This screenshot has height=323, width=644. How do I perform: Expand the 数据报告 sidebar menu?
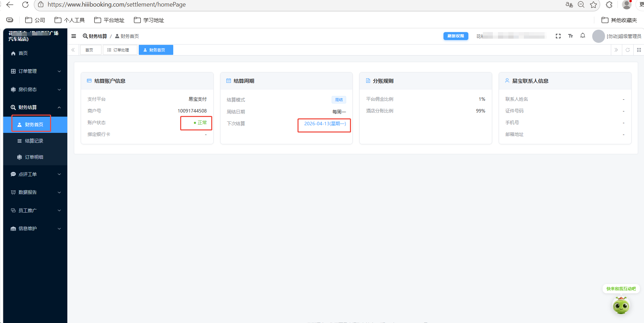coord(35,192)
